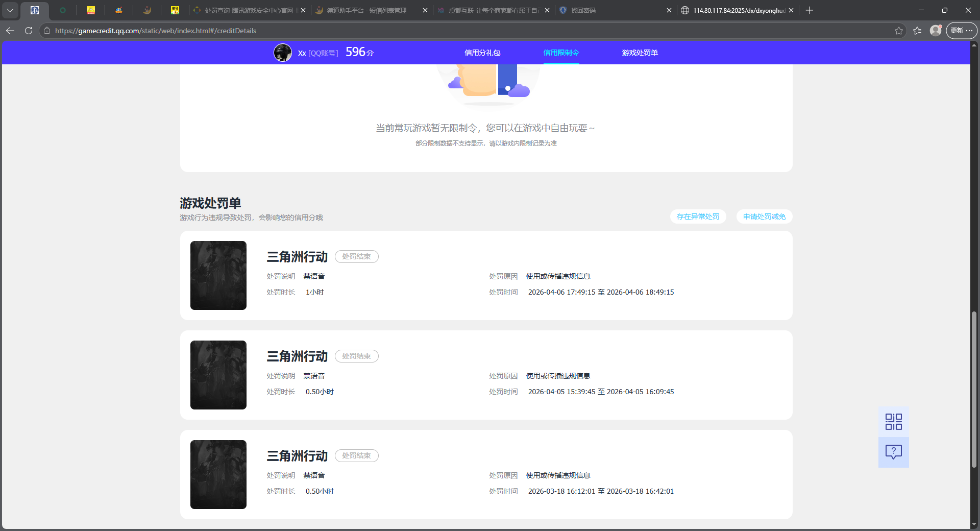
Task: Open the tab search chevron dropdown
Action: 10,10
